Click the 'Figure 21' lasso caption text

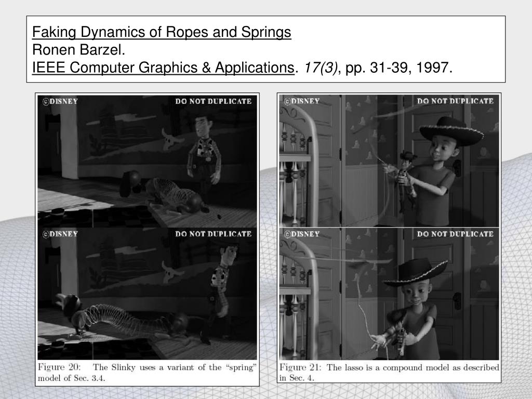(x=389, y=372)
